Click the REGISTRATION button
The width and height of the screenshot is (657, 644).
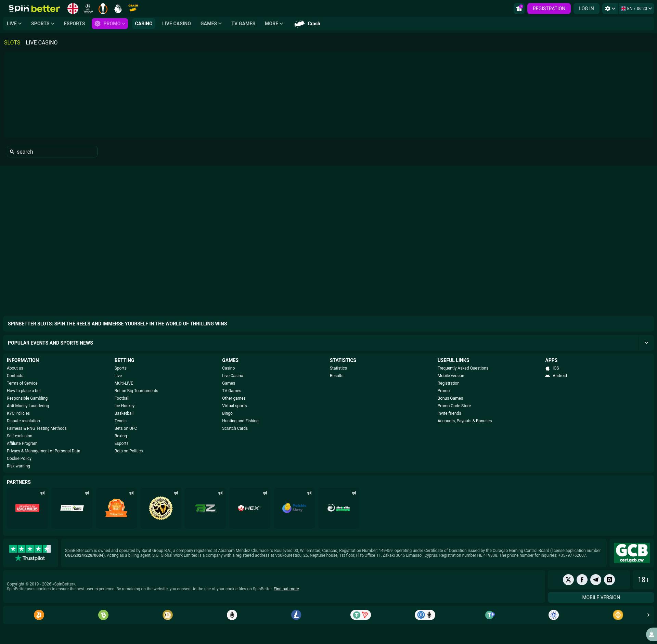[x=549, y=9]
